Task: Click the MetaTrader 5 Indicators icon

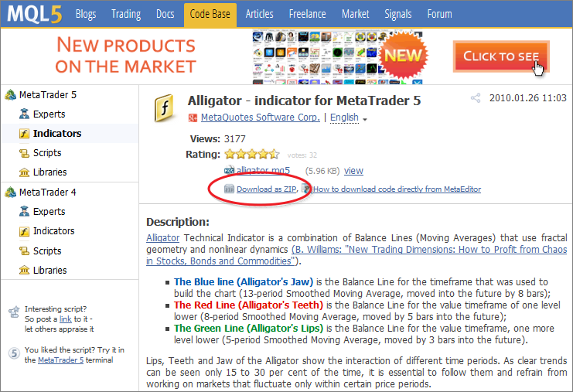Action: 24,134
